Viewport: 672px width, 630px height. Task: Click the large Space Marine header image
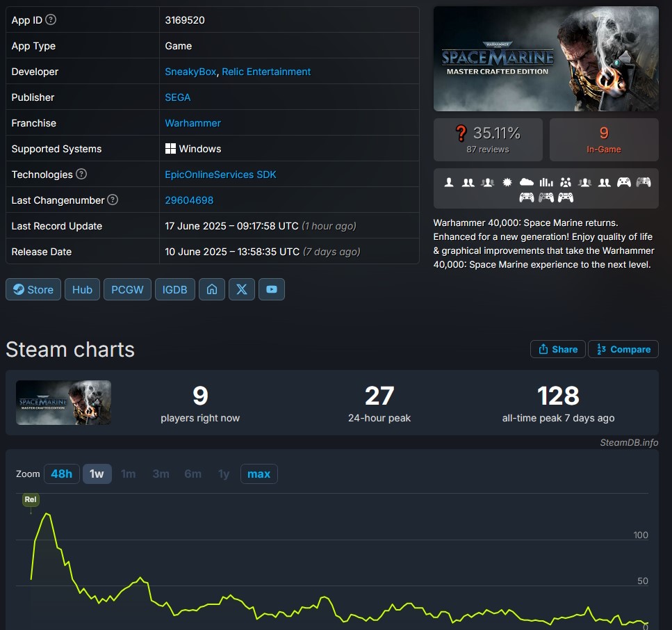point(546,58)
